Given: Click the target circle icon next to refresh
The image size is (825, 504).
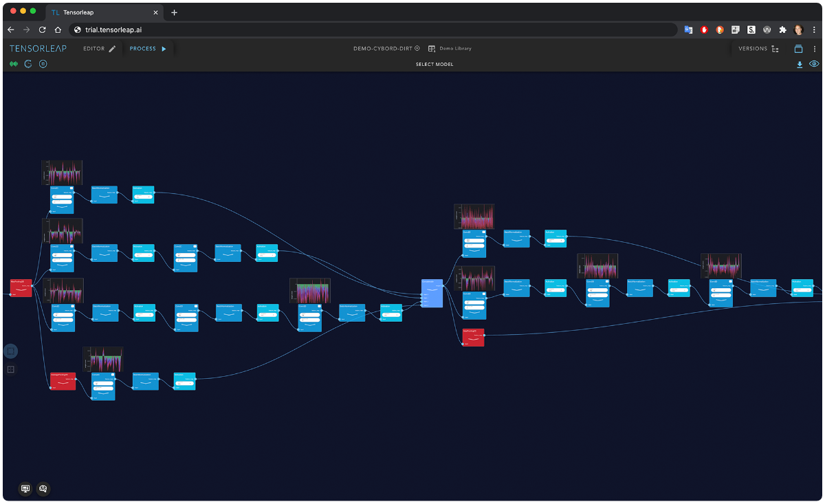Looking at the screenshot, I should (43, 63).
